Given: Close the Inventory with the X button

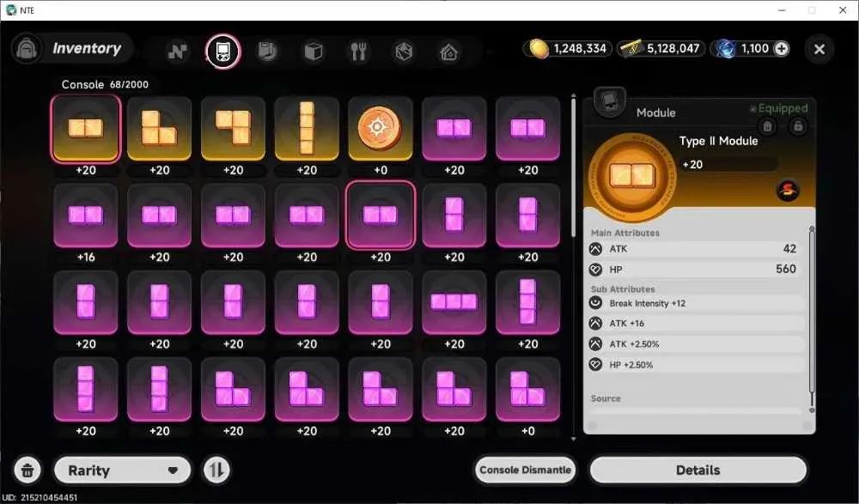Looking at the screenshot, I should pyautogui.click(x=819, y=49).
